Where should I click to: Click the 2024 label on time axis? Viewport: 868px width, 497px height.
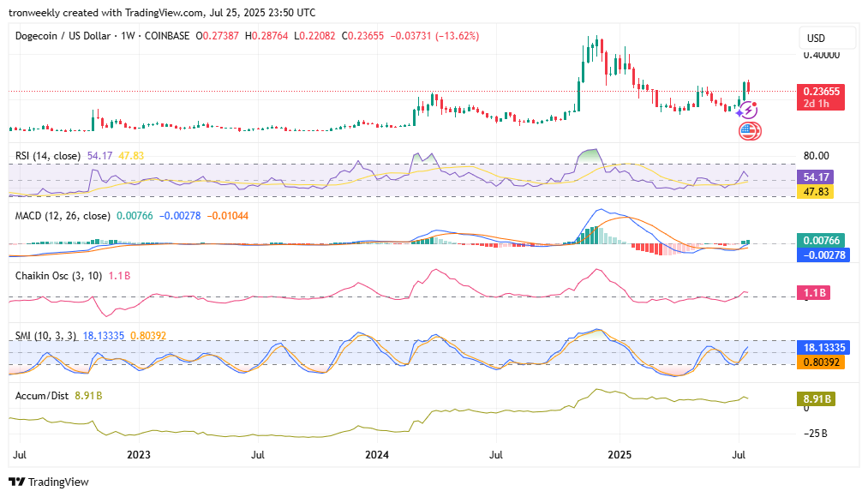point(377,455)
